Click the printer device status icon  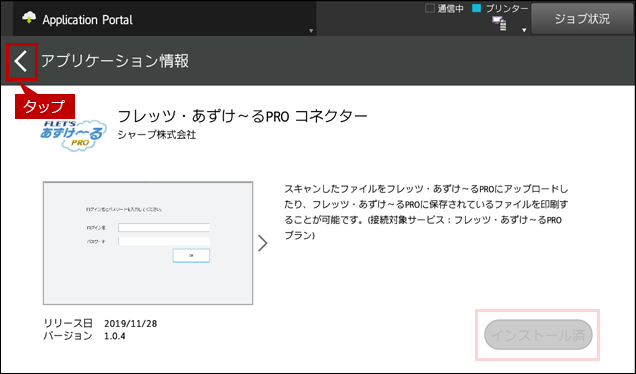[x=499, y=23]
